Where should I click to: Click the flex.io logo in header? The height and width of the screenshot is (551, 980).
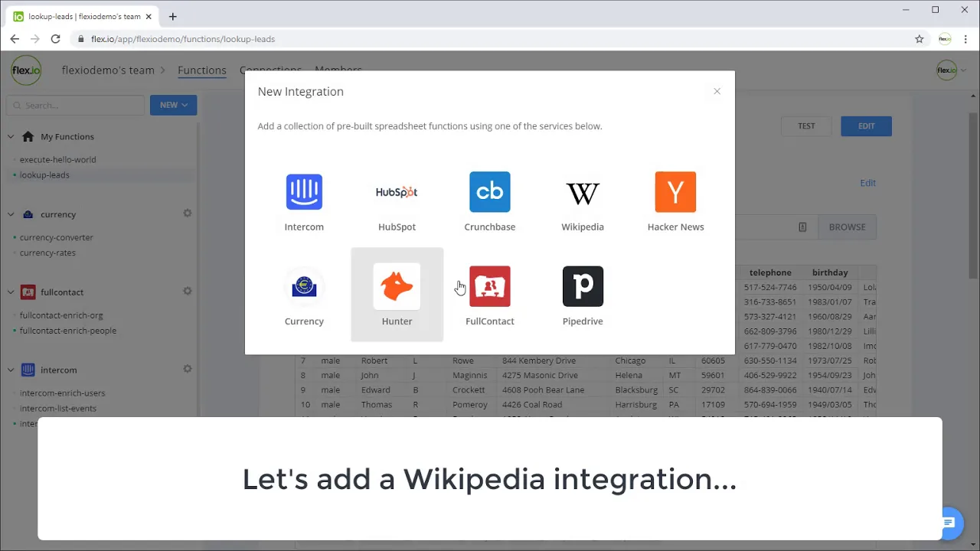tap(26, 70)
